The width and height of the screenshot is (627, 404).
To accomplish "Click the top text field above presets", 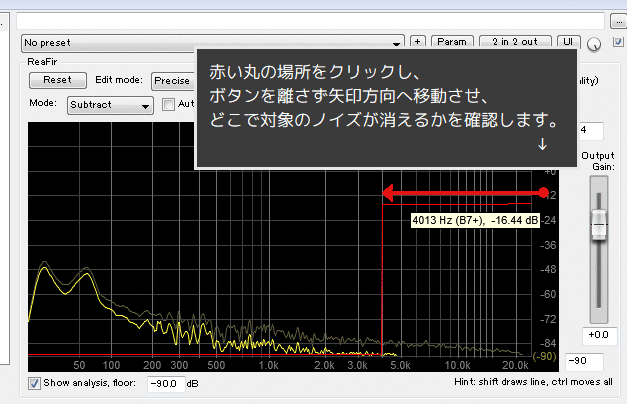I will 310,20.
